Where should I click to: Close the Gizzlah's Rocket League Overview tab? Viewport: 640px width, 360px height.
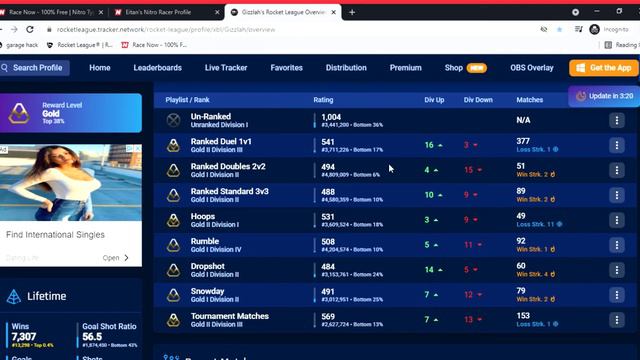(x=333, y=12)
